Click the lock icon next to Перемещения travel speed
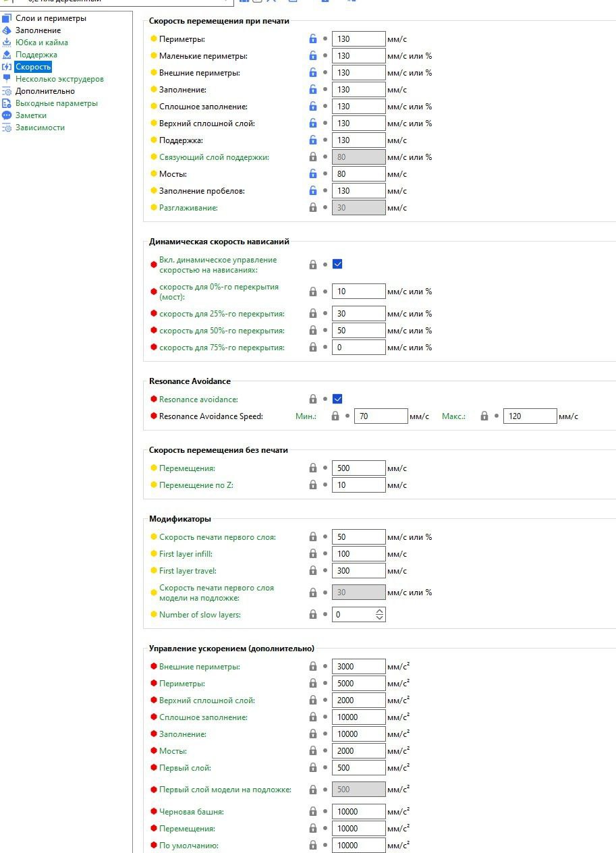 [x=313, y=468]
